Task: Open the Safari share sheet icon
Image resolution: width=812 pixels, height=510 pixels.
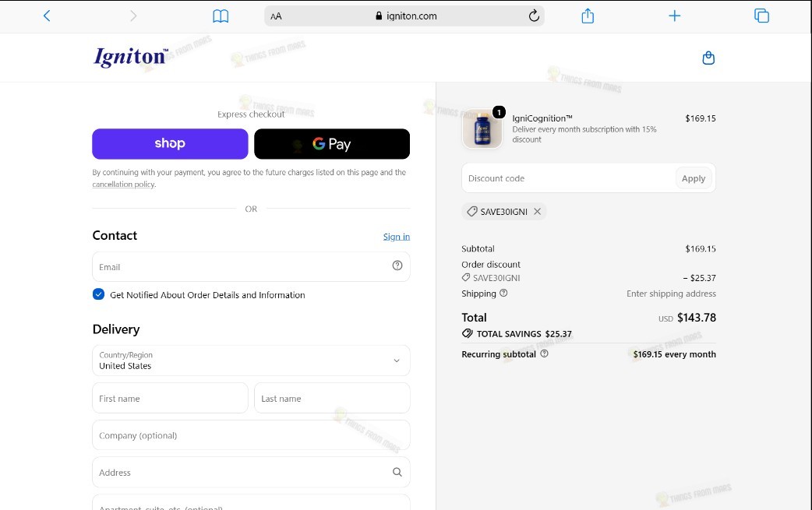Action: (x=588, y=16)
